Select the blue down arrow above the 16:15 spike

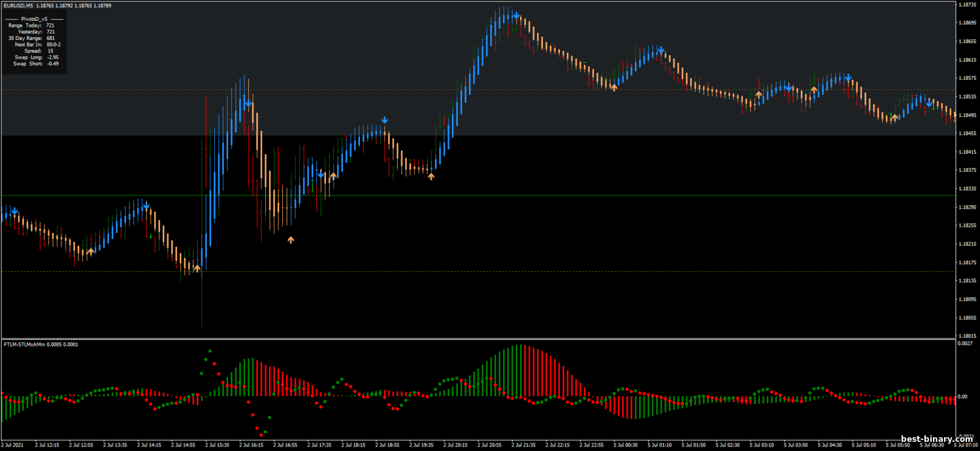pos(248,103)
